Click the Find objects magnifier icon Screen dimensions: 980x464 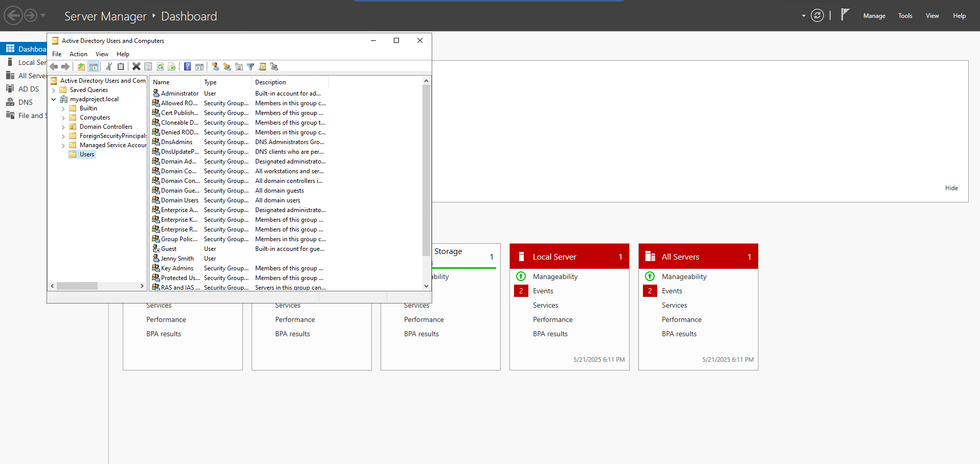[x=262, y=66]
